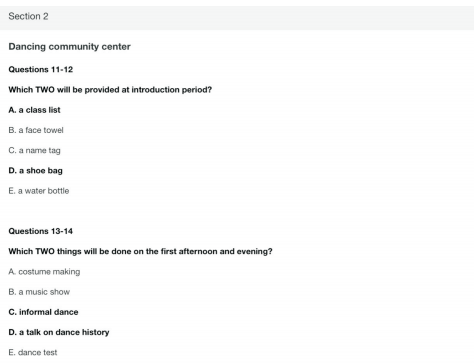Select option A. a class list
This screenshot has width=474, height=364.
click(34, 110)
